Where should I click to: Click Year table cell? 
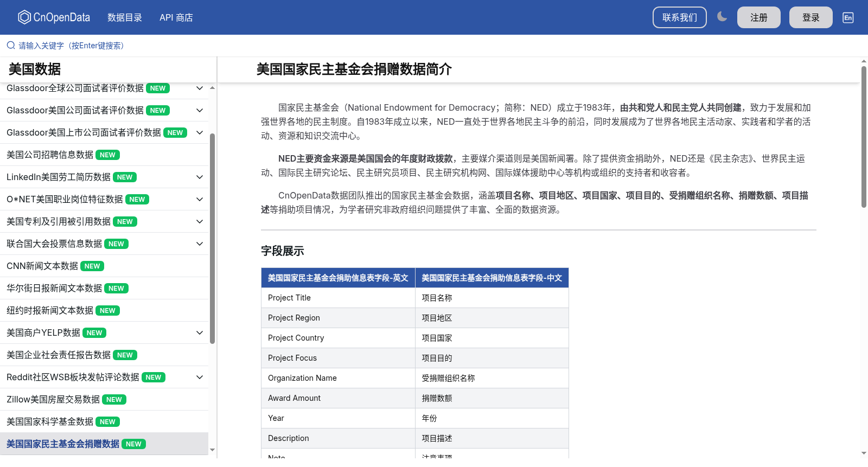click(x=338, y=418)
